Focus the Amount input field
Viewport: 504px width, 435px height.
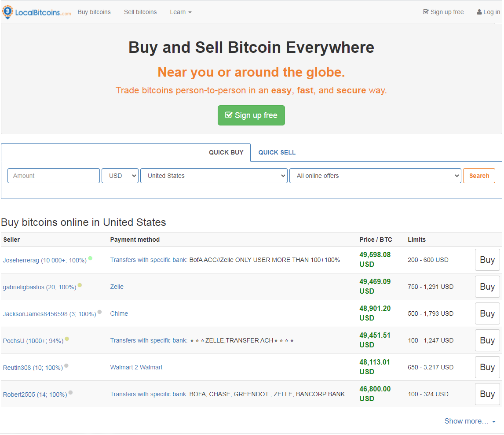(x=54, y=176)
